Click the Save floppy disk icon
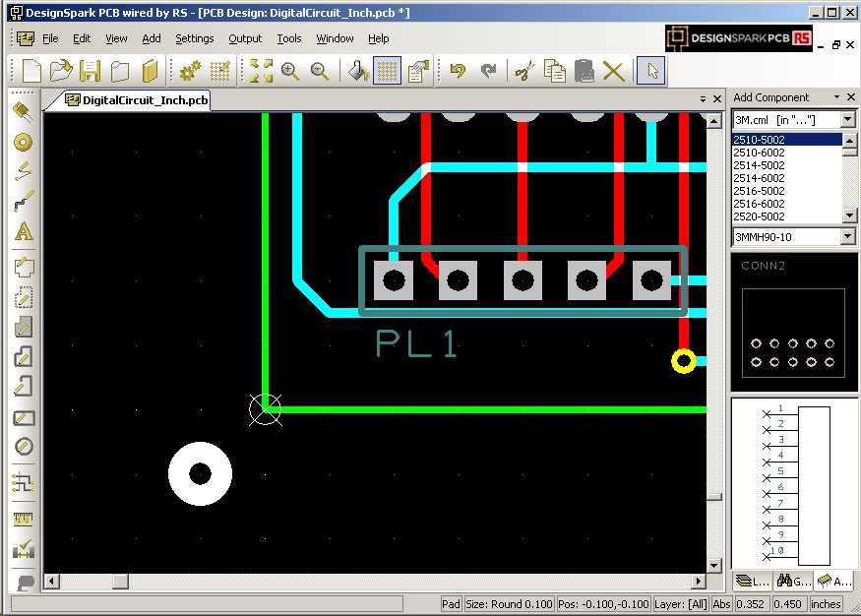The height and width of the screenshot is (616, 861). pos(91,71)
